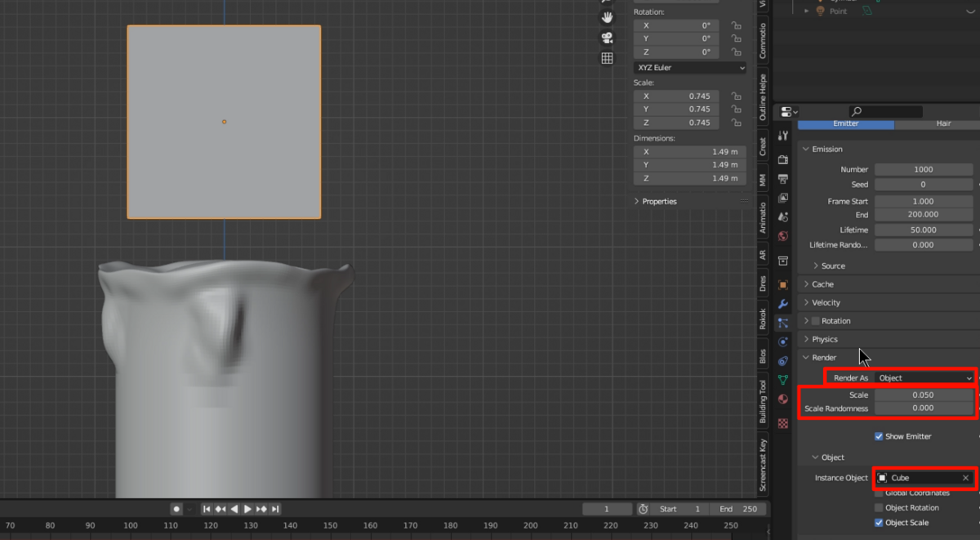Toggle lock on Rotation Z

click(x=736, y=51)
